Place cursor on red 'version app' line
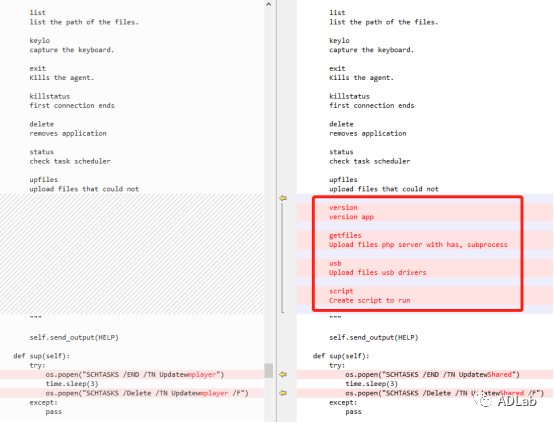554x423 pixels. 351,217
